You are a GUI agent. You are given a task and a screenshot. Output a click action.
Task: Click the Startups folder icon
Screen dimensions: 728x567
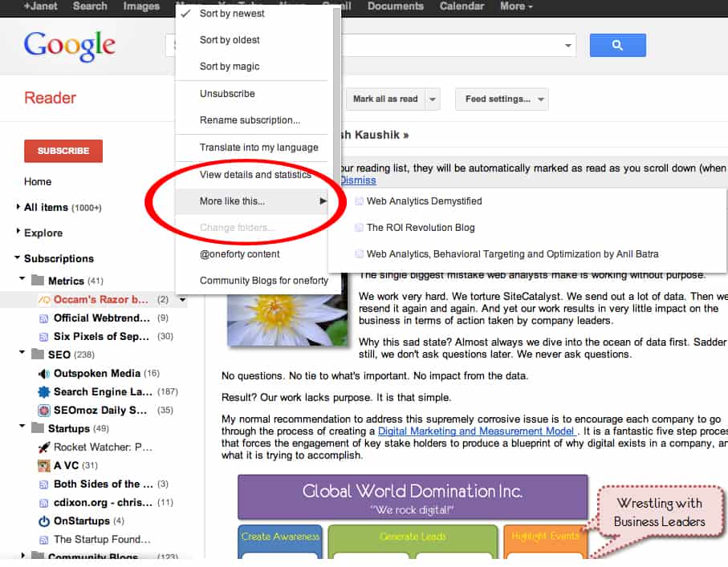pos(37,427)
